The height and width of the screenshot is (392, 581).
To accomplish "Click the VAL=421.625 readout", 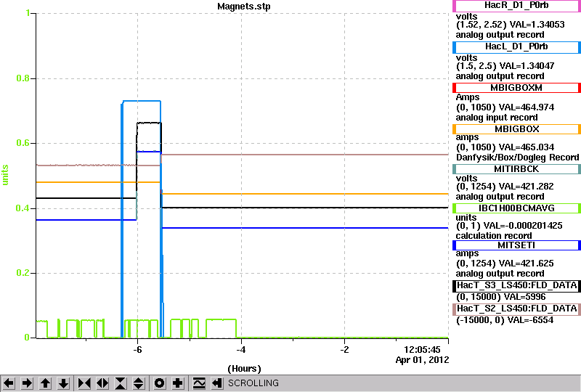I will (505, 264).
